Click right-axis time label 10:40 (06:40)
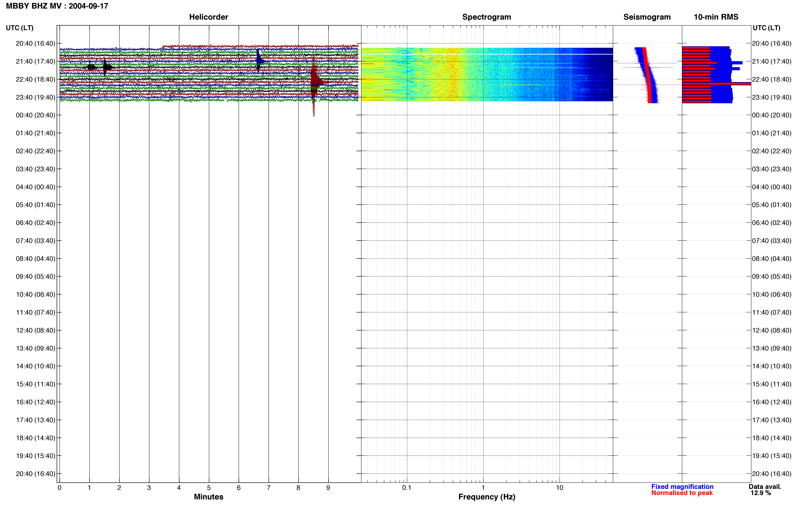 771,295
